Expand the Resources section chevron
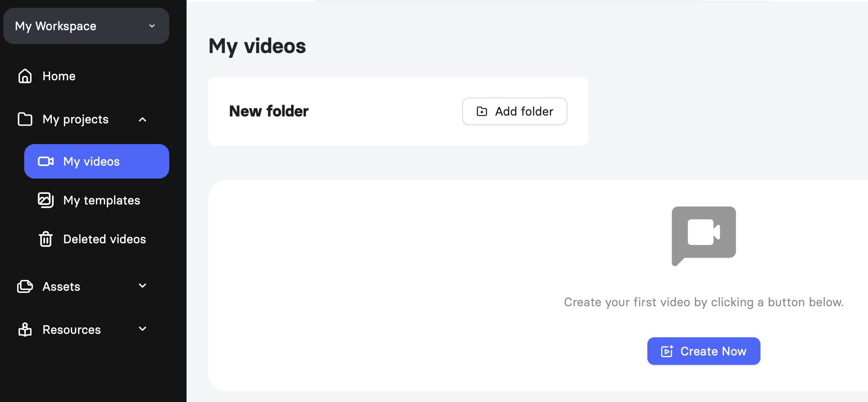 pos(143,329)
